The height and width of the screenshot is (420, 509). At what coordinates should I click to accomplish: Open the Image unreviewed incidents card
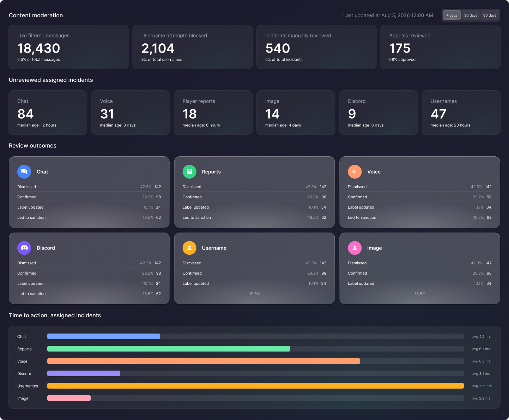296,113
